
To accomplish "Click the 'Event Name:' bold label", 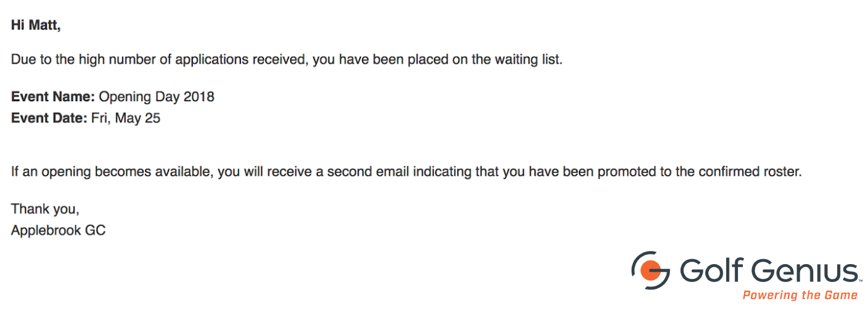I will (x=53, y=97).
